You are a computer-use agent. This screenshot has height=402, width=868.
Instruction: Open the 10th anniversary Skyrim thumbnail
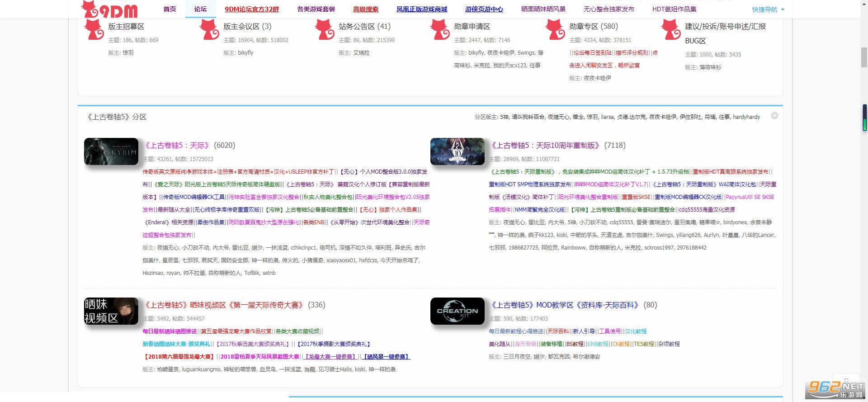[x=458, y=151]
